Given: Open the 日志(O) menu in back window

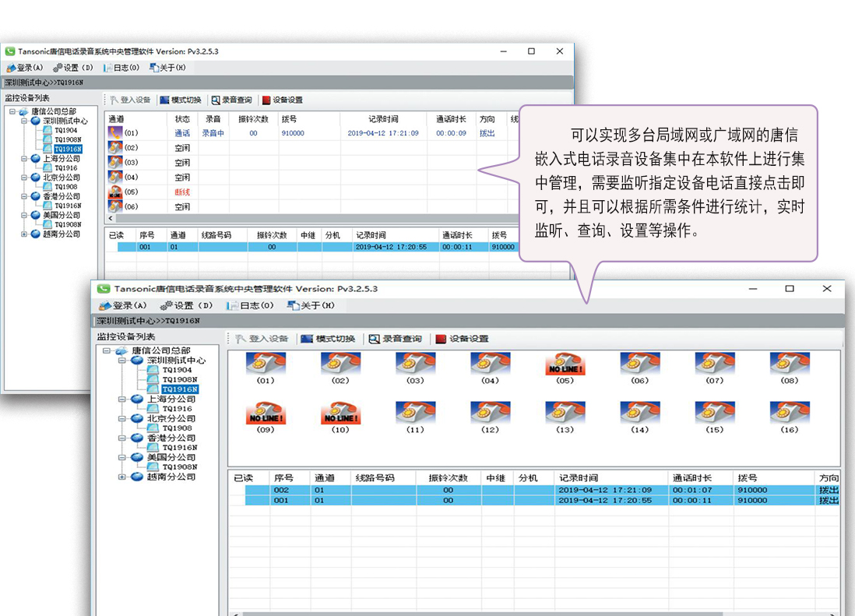Looking at the screenshot, I should [x=121, y=68].
